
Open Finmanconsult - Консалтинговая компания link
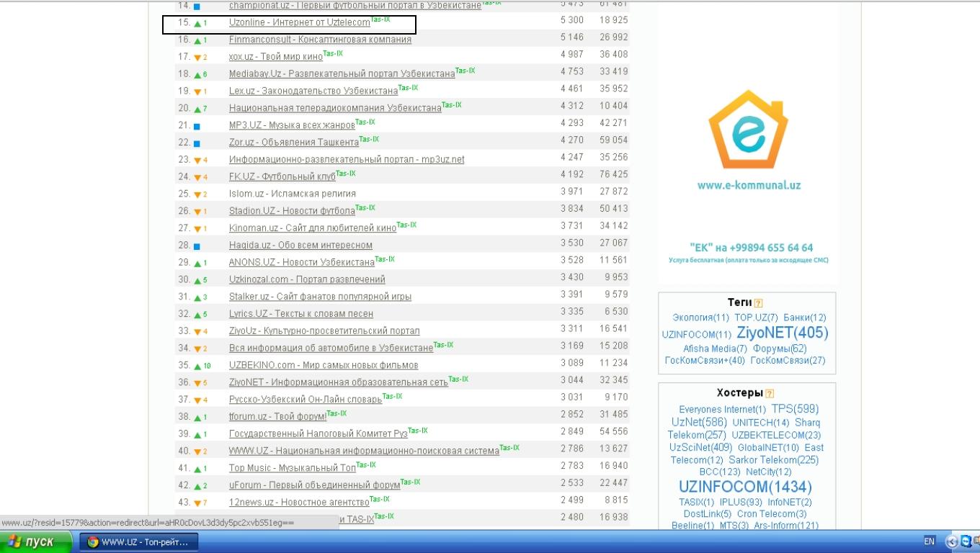pyautogui.click(x=320, y=40)
